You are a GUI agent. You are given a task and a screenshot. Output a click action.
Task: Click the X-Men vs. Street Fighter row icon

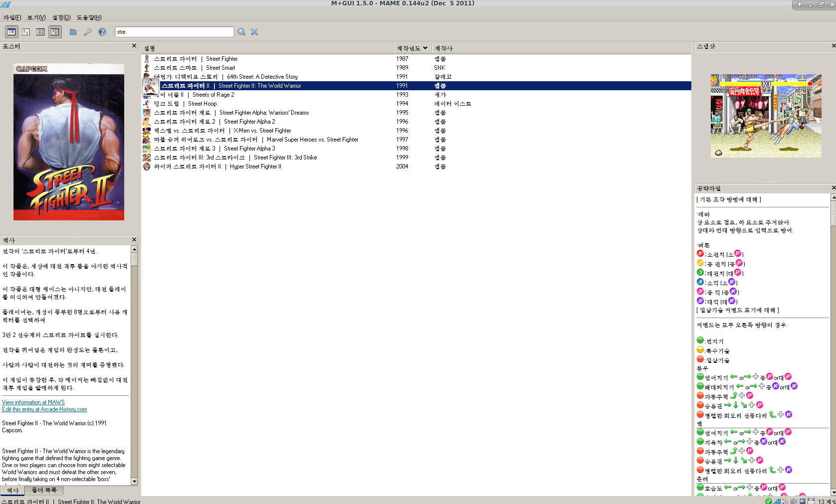coord(147,131)
